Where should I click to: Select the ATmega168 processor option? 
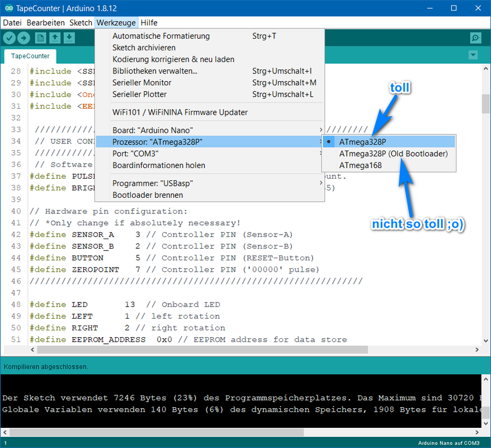coord(389,165)
